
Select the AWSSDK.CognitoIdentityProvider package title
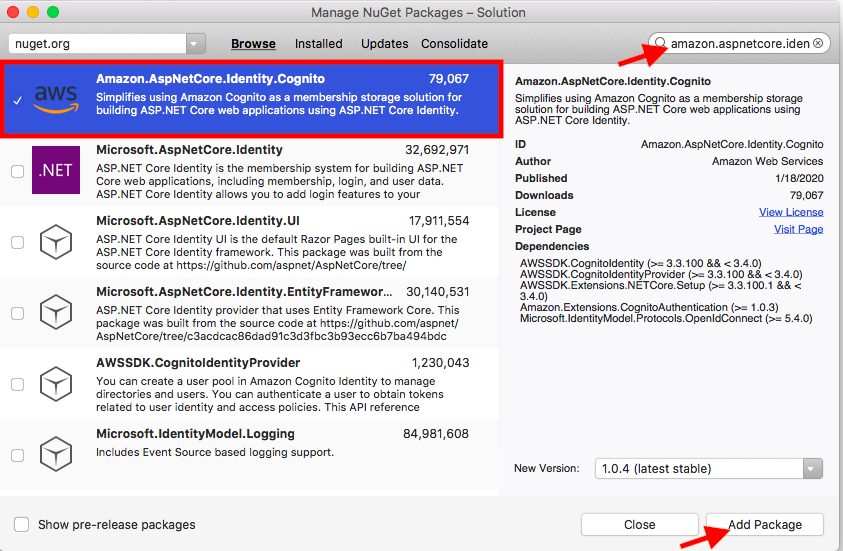(198, 362)
